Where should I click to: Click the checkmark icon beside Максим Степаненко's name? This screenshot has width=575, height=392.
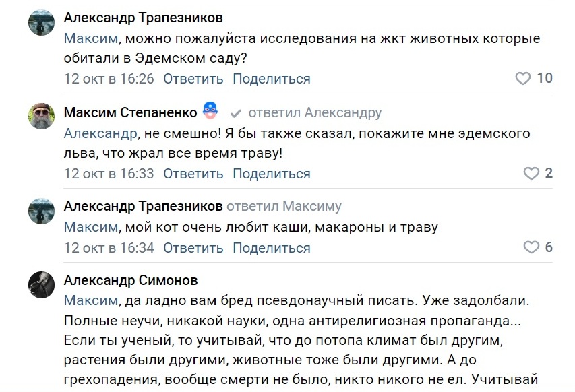(x=236, y=112)
